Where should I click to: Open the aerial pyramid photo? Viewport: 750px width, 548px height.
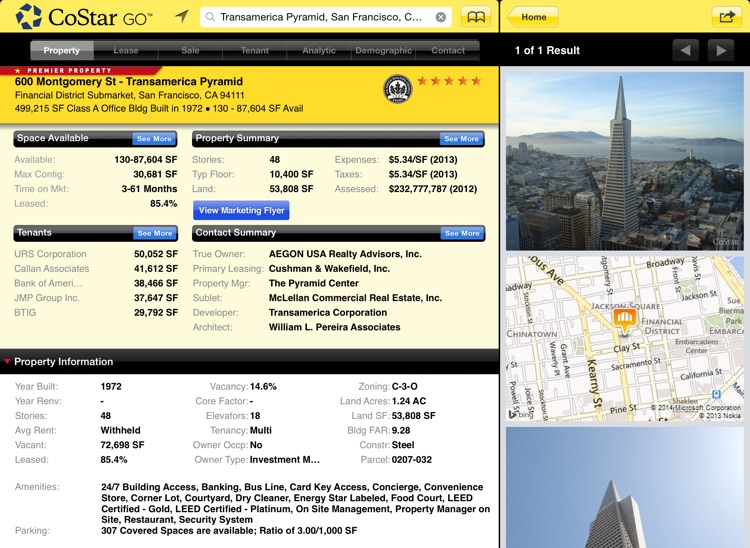pyautogui.click(x=624, y=161)
